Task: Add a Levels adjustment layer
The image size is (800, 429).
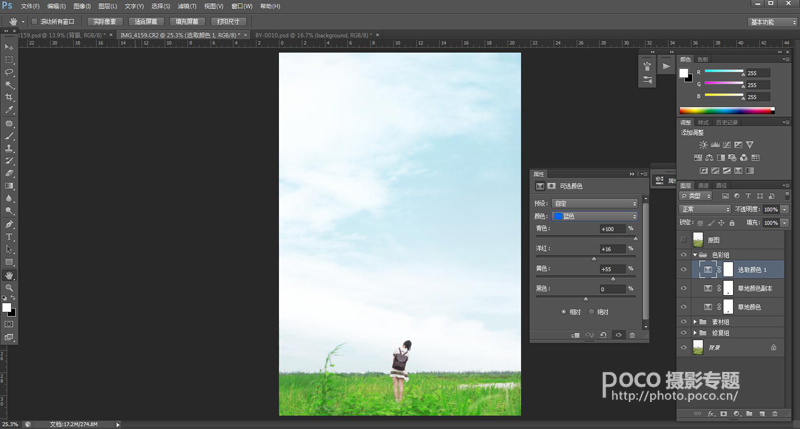Action: click(x=715, y=145)
